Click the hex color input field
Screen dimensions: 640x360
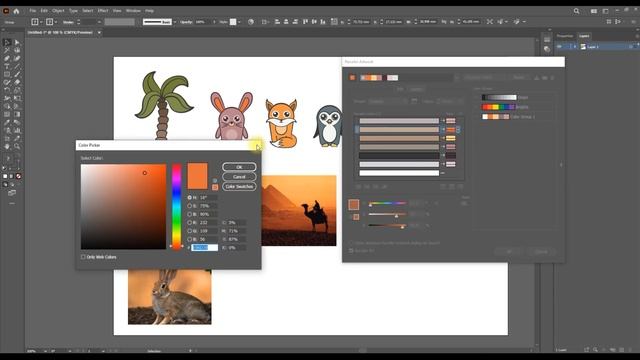204,247
